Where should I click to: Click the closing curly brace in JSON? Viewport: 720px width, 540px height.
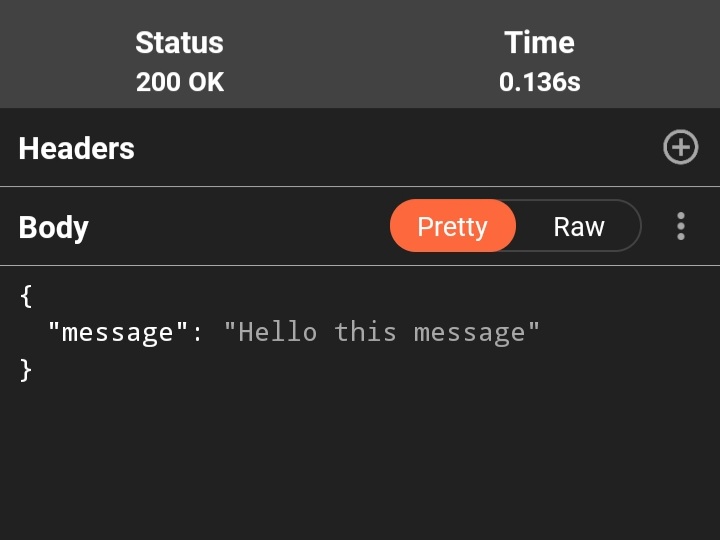coord(26,370)
